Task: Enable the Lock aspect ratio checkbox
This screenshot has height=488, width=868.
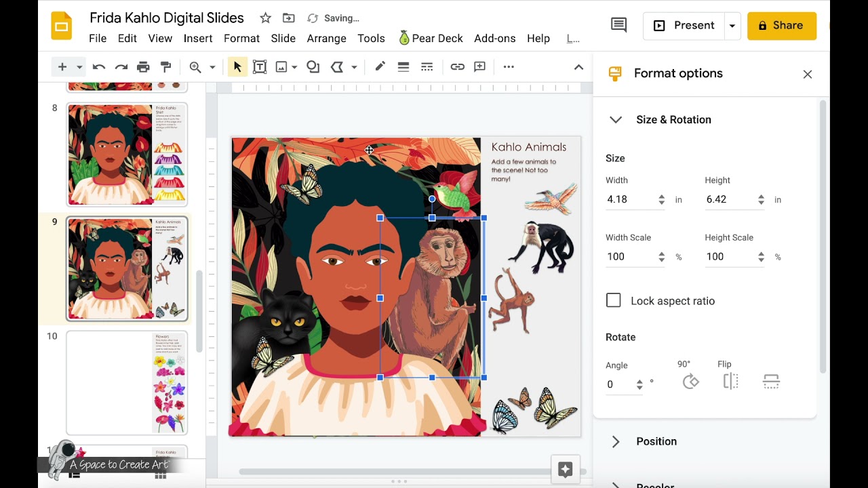Action: pyautogui.click(x=613, y=300)
